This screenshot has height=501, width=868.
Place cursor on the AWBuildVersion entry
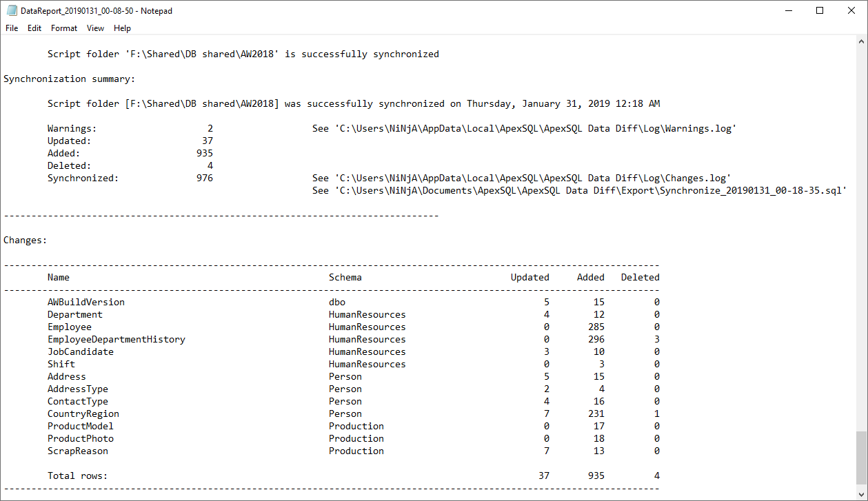pyautogui.click(x=85, y=303)
